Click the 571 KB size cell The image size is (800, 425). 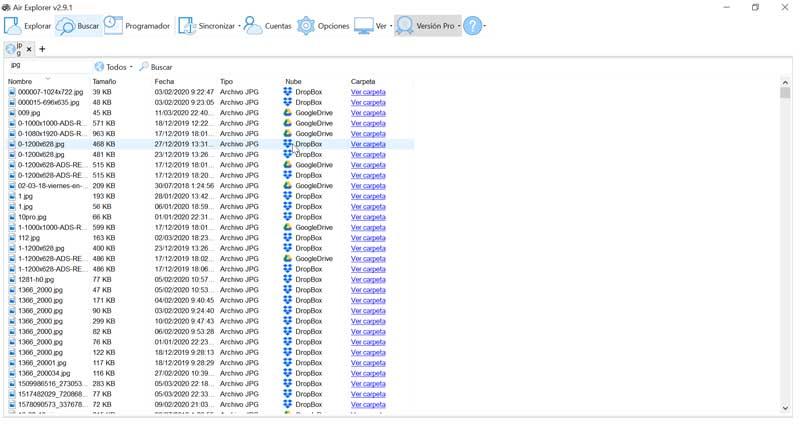[104, 123]
